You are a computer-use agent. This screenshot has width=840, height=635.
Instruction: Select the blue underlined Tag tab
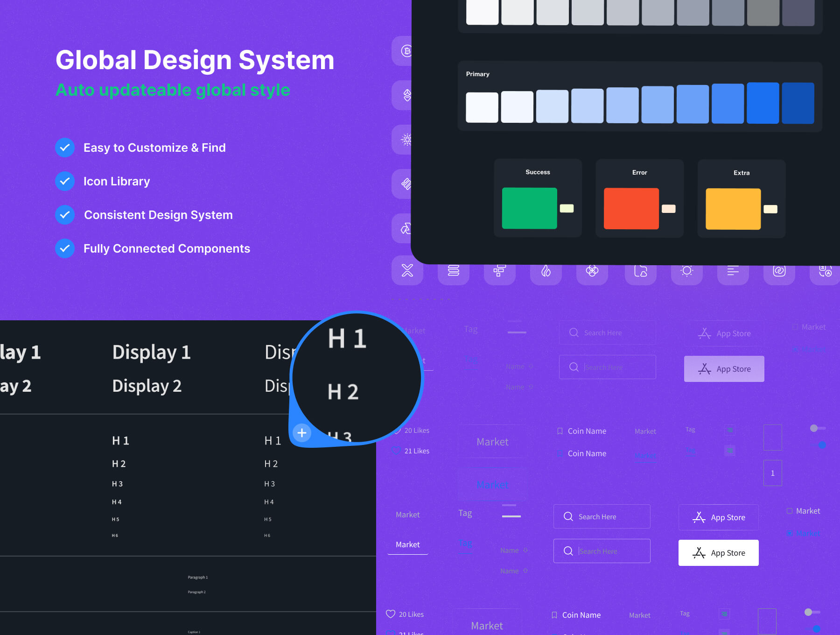coord(465,543)
